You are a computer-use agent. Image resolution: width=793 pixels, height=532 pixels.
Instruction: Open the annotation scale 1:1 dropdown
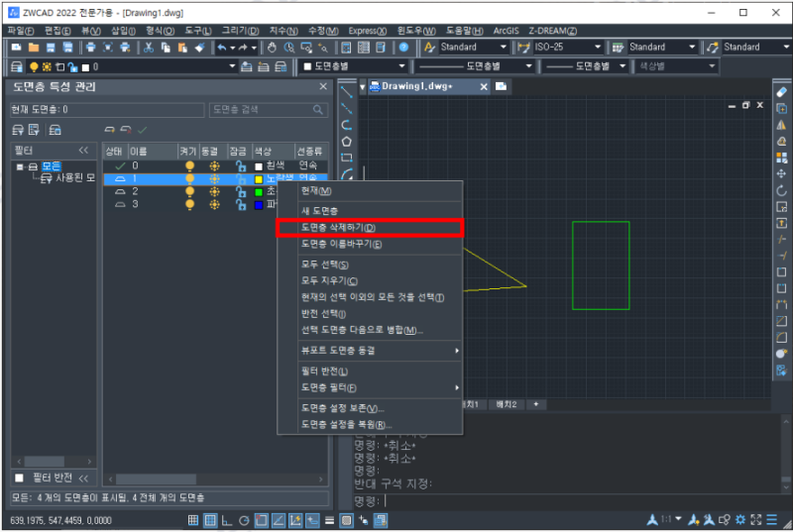pyautogui.click(x=678, y=519)
